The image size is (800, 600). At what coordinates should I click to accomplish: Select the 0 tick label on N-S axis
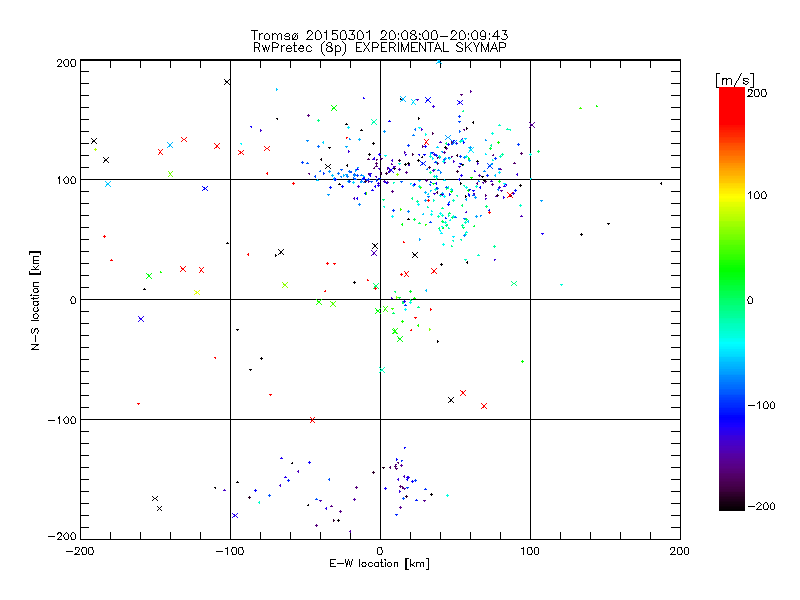pyautogui.click(x=73, y=300)
